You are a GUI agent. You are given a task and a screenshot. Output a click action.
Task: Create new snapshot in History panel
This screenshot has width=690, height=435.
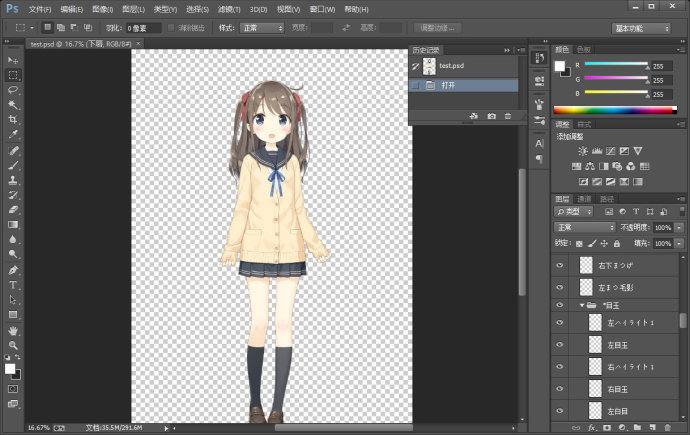[x=491, y=117]
